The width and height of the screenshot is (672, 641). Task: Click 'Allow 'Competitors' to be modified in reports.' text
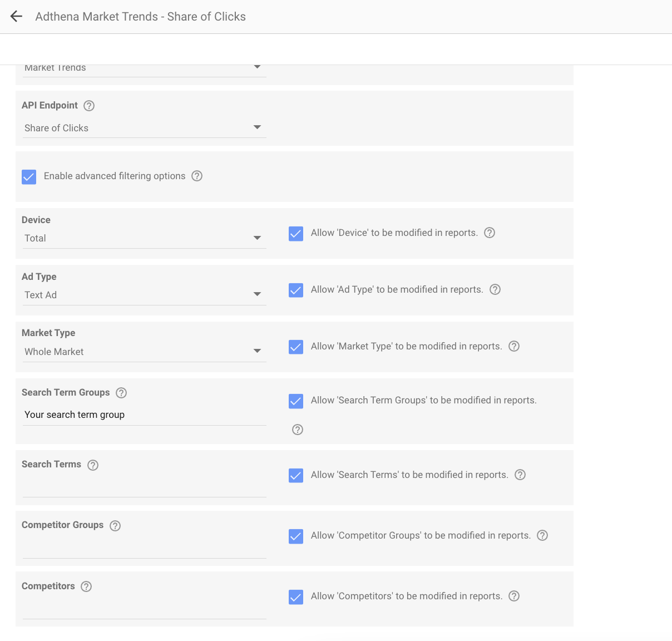407,596
